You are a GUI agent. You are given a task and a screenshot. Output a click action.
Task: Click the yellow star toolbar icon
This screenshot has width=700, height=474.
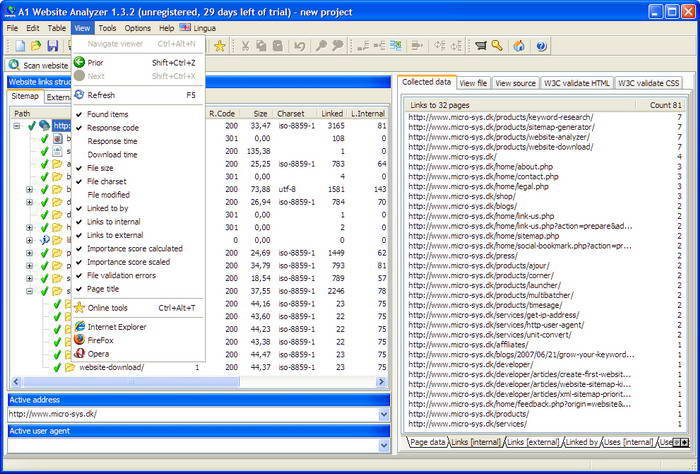(x=219, y=46)
